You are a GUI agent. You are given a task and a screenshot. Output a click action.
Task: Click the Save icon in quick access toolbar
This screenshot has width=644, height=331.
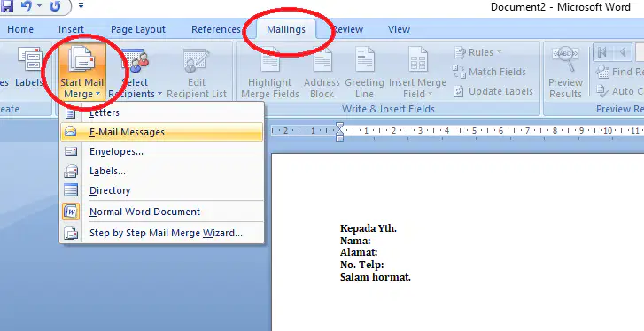pos(7,5)
